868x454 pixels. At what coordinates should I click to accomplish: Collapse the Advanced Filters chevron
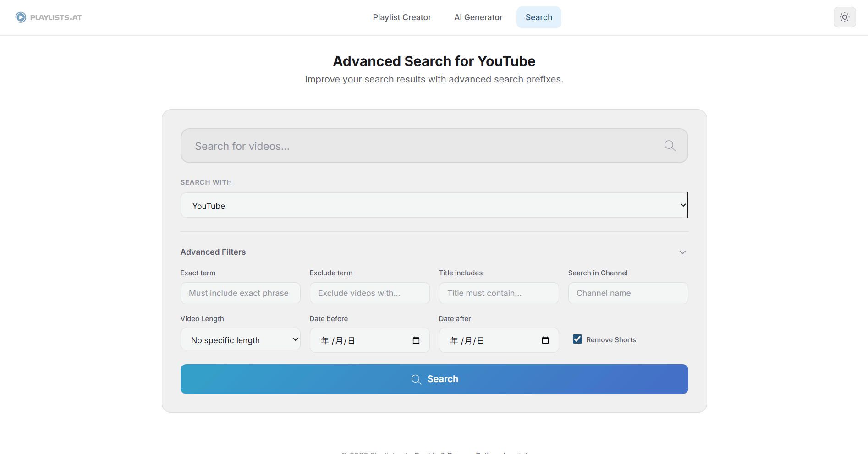(682, 252)
